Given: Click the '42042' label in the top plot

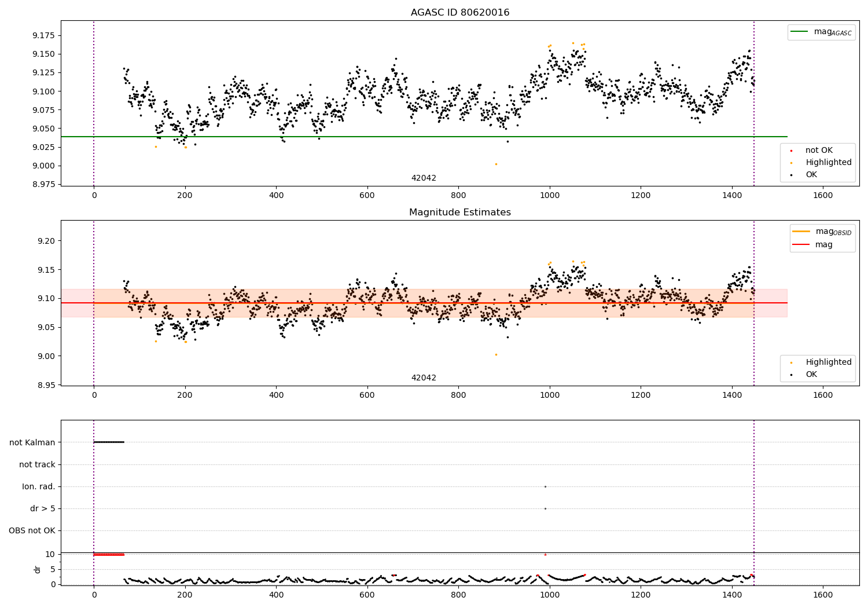Looking at the screenshot, I should pyautogui.click(x=424, y=178).
